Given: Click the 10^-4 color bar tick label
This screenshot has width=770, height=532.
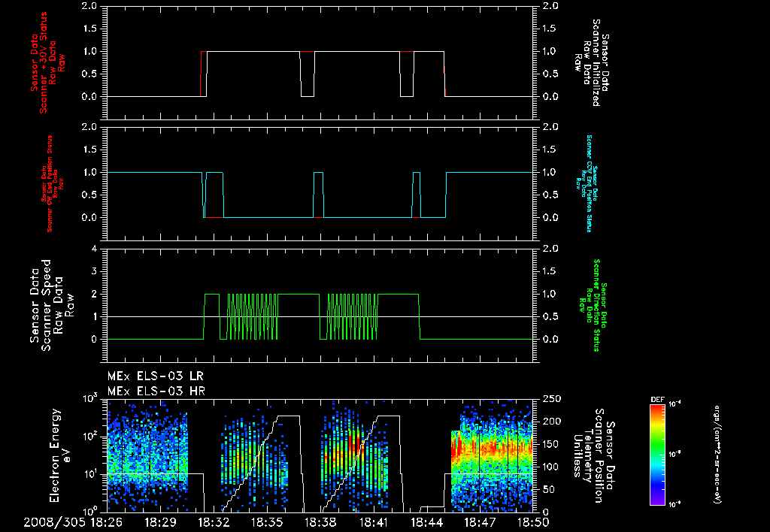Looking at the screenshot, I should point(675,404).
